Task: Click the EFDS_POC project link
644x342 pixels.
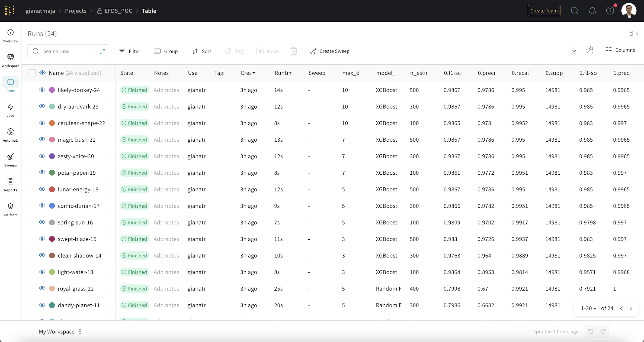Action: (118, 11)
